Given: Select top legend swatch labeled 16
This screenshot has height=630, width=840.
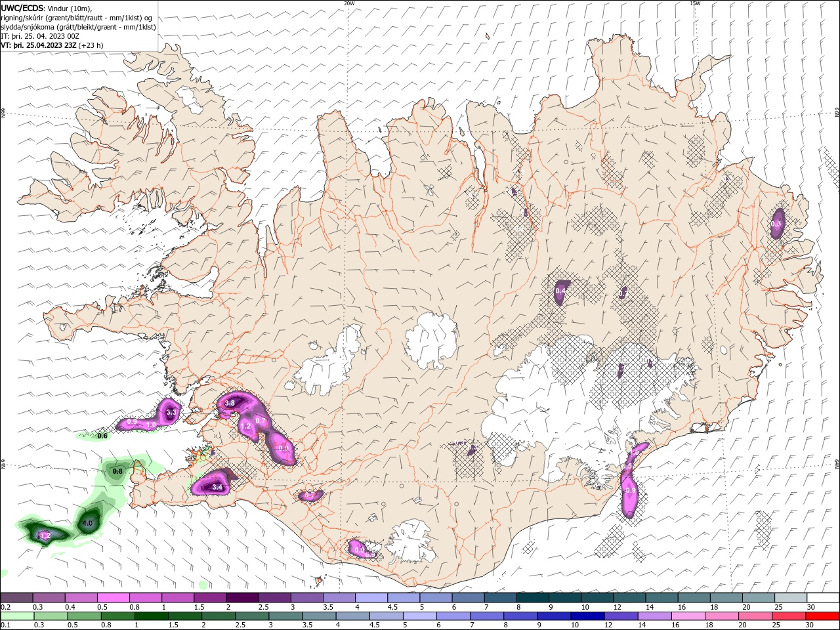Looking at the screenshot, I should click(x=694, y=597).
